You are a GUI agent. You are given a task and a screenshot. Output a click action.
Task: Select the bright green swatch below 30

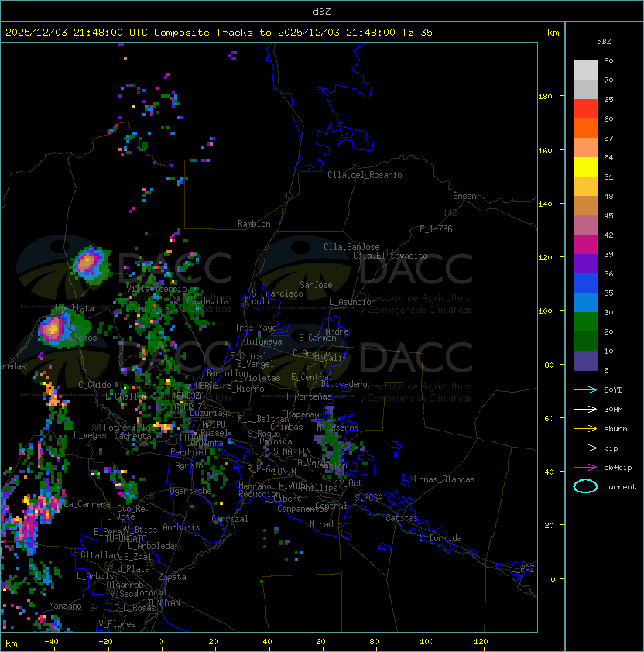point(585,322)
